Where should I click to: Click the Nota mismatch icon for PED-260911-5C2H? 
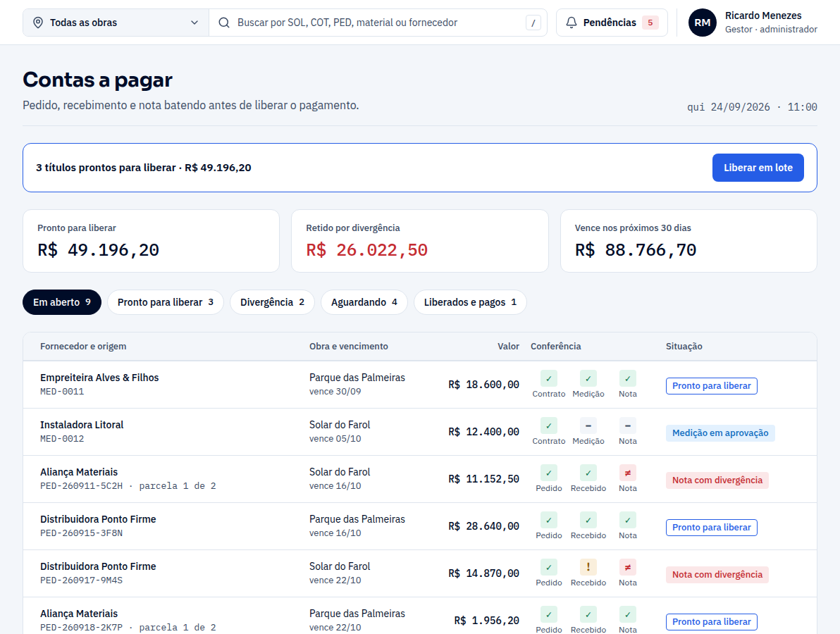(x=628, y=473)
